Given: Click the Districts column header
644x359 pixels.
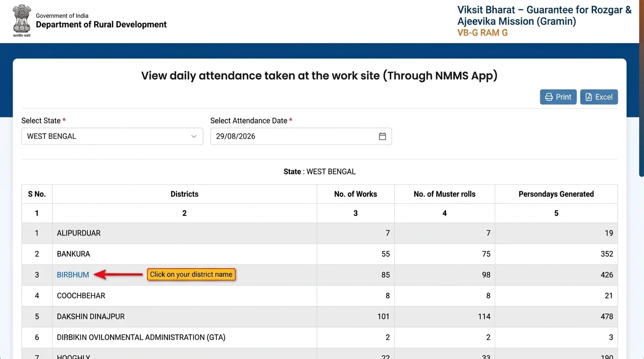Looking at the screenshot, I should point(184,194).
